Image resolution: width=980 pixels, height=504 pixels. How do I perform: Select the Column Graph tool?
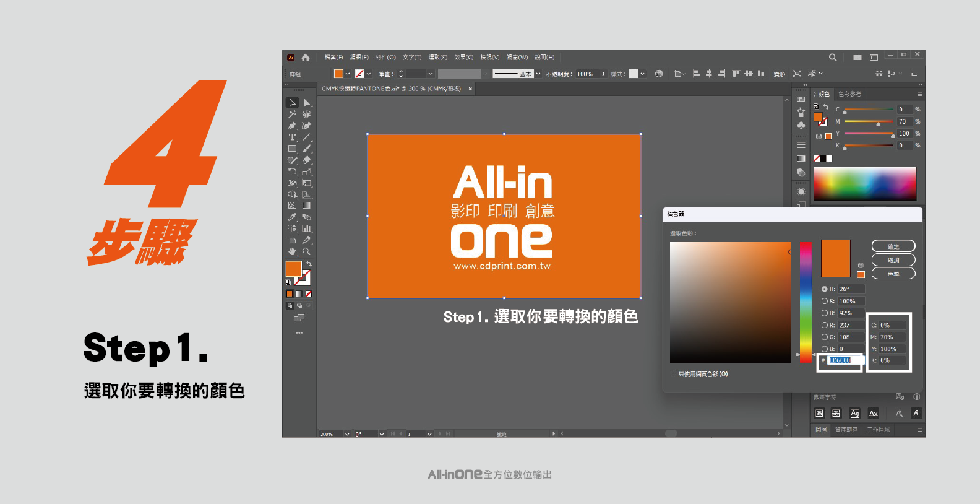pos(307,228)
